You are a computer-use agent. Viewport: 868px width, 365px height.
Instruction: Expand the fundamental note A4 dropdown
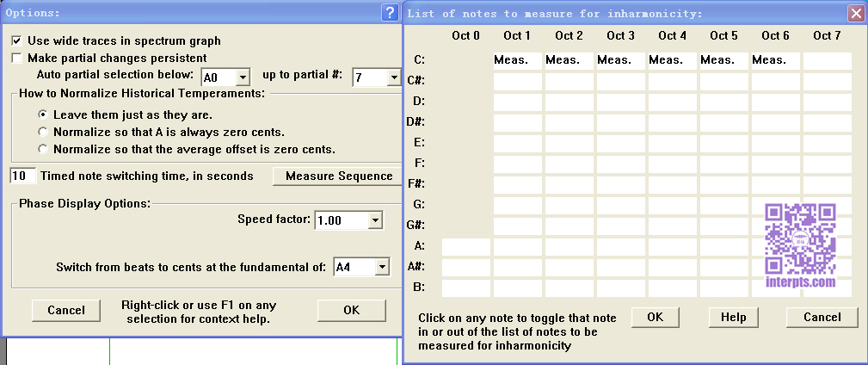point(382,267)
